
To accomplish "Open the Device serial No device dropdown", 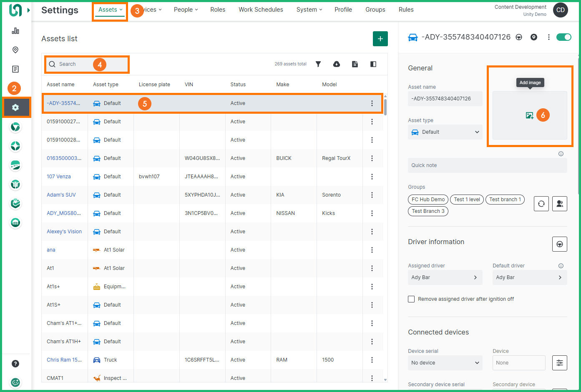I will tap(445, 363).
